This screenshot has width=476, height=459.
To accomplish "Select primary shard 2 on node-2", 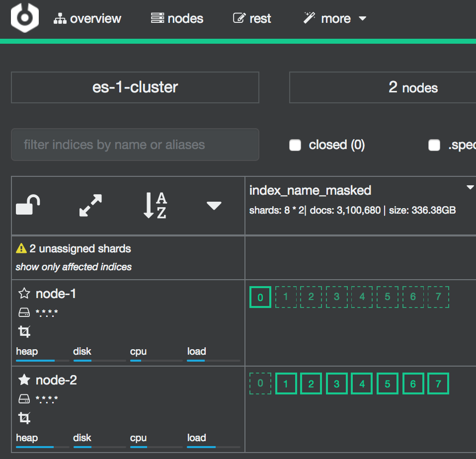I will [311, 383].
